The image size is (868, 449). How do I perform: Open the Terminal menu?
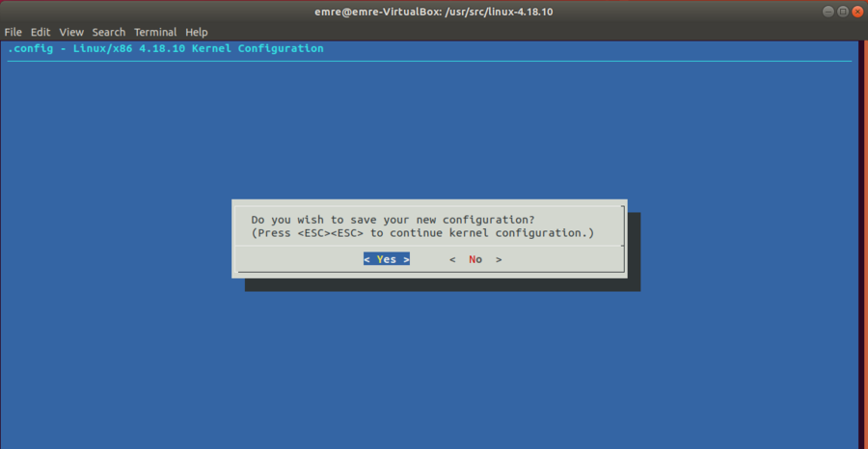[155, 32]
